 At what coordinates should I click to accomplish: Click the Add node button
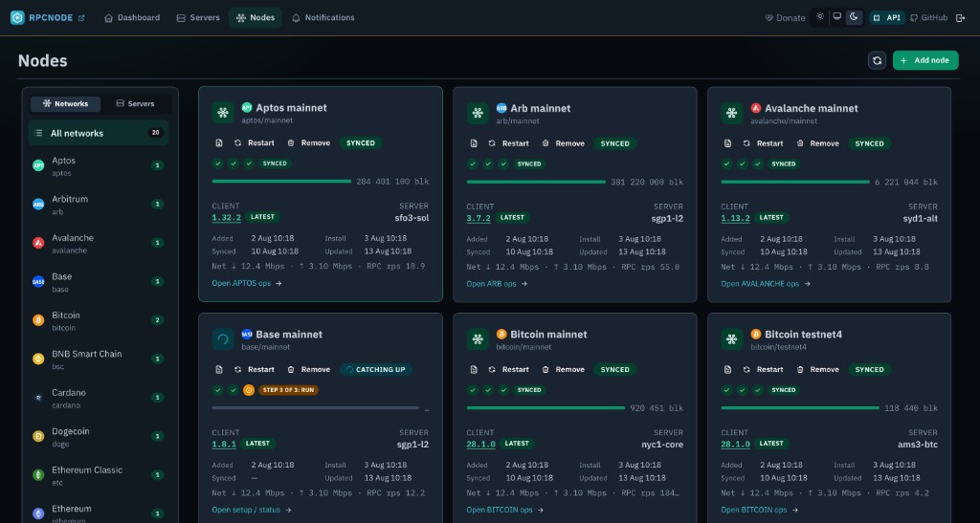(x=925, y=60)
